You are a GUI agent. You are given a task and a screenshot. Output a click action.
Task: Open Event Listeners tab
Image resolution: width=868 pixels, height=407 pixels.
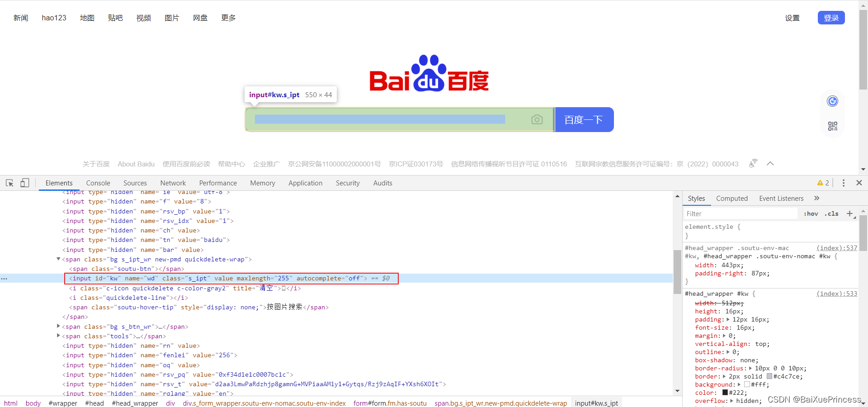tap(781, 198)
